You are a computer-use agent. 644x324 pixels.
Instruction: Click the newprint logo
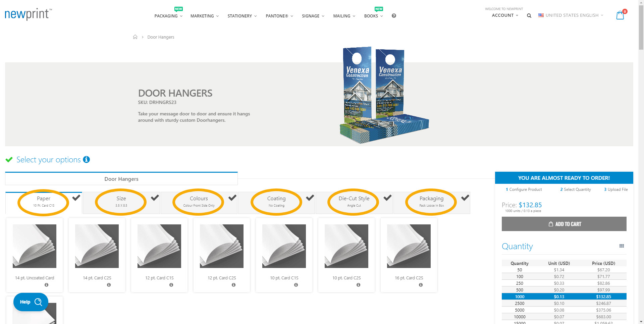28,14
